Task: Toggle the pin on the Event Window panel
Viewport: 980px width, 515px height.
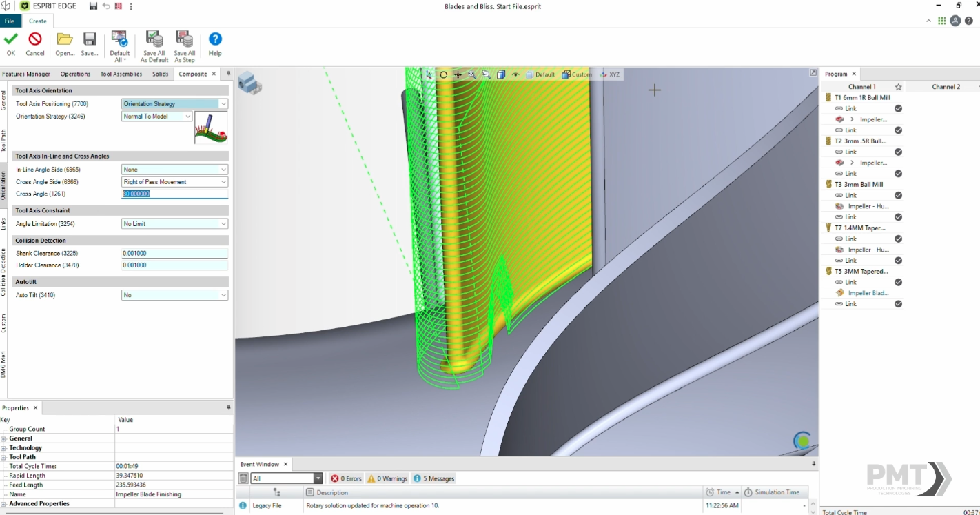Action: tap(813, 464)
